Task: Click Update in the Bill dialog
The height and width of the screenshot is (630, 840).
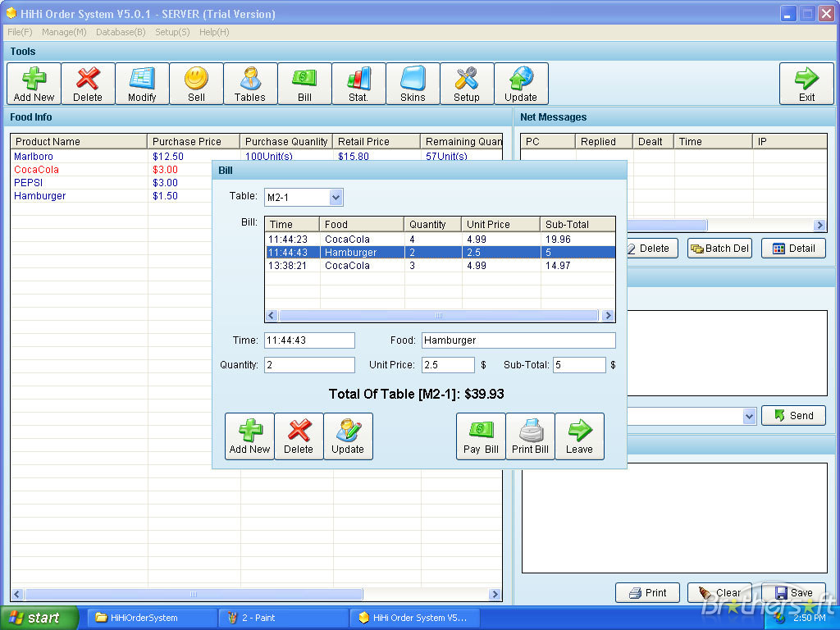Action: (348, 436)
